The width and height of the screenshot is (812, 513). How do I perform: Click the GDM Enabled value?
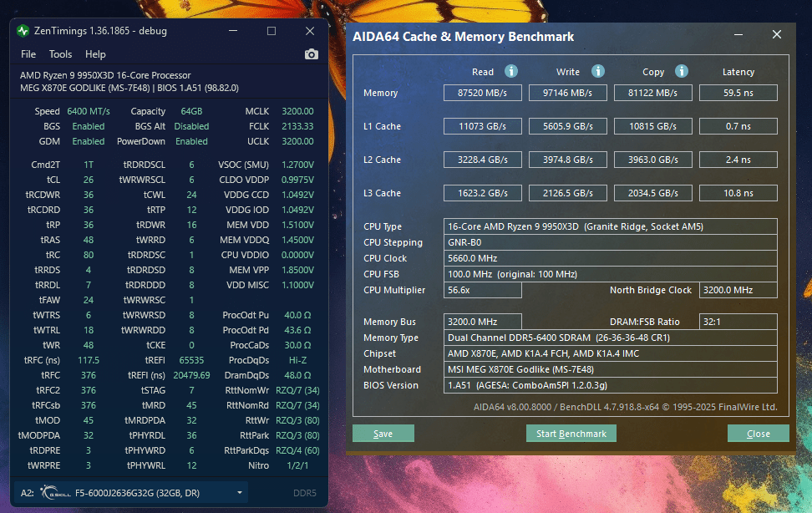tap(89, 141)
